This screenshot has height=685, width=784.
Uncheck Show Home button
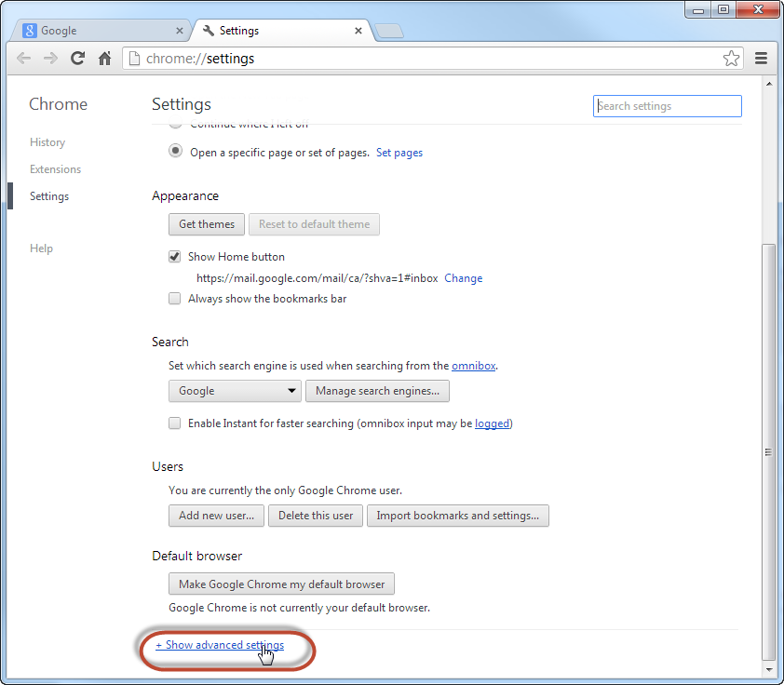point(174,257)
